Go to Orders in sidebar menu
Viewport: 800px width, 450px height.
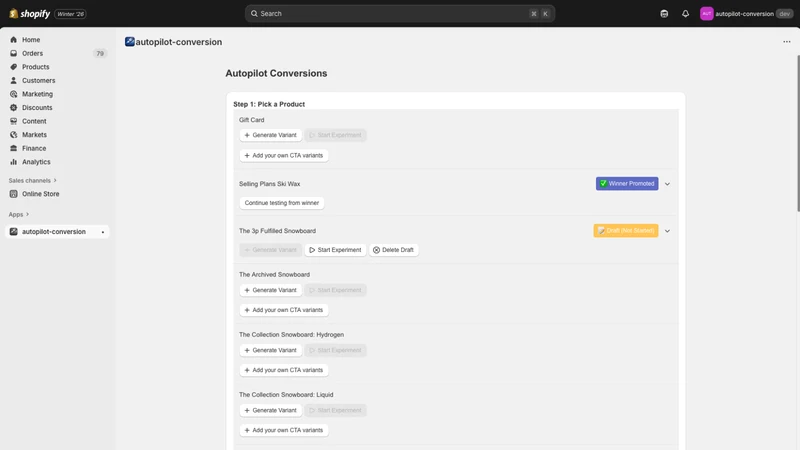pos(32,53)
